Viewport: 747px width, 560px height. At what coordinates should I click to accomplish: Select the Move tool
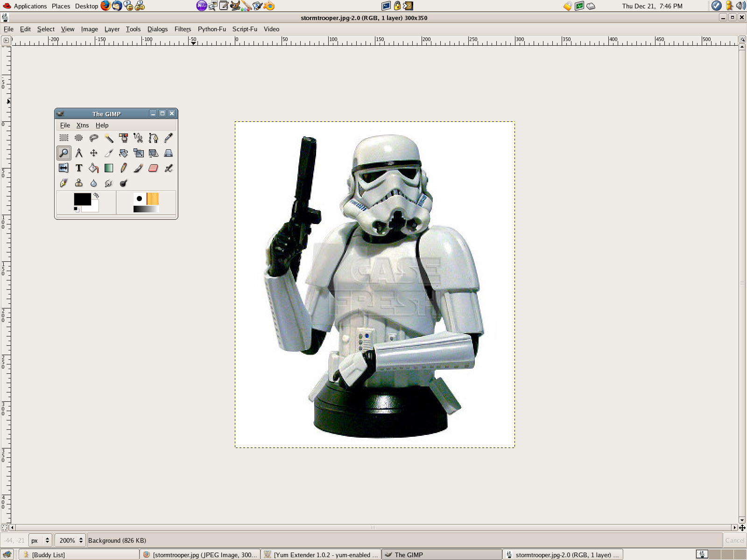coord(93,153)
